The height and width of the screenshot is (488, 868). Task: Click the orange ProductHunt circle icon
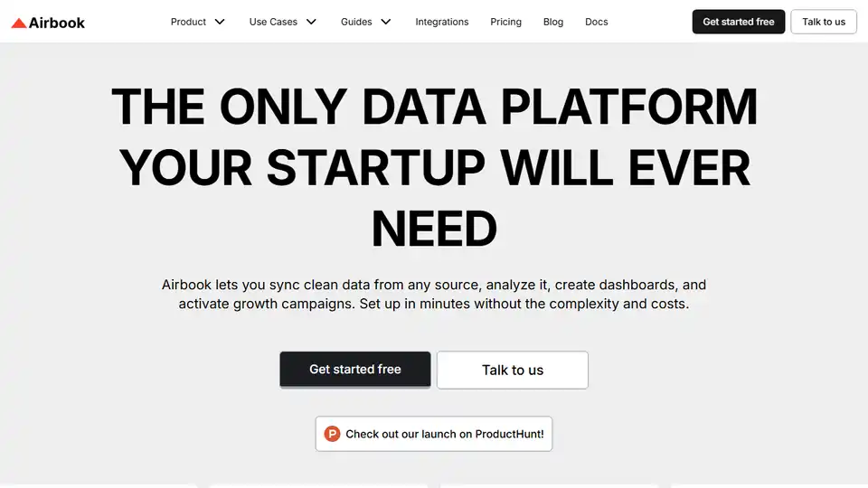(x=332, y=434)
